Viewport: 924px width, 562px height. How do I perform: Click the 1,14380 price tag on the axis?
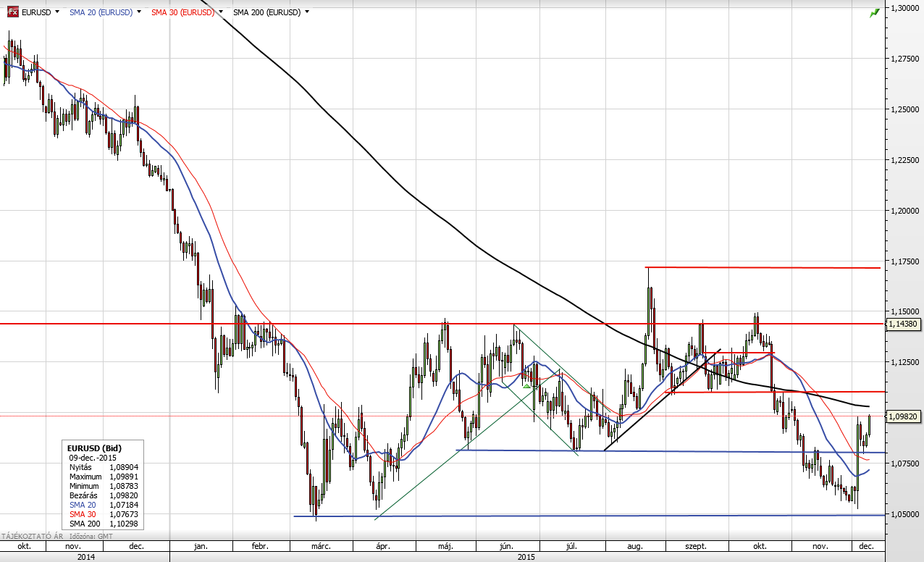click(902, 324)
